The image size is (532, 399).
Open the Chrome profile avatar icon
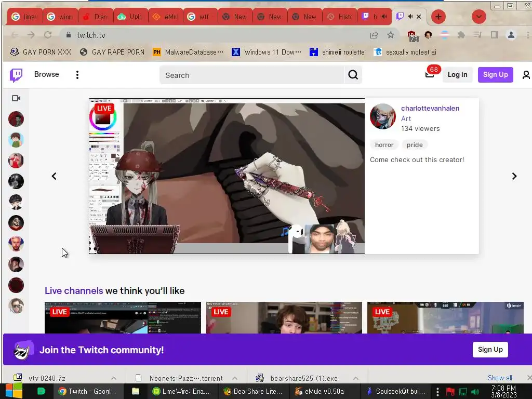tap(511, 35)
